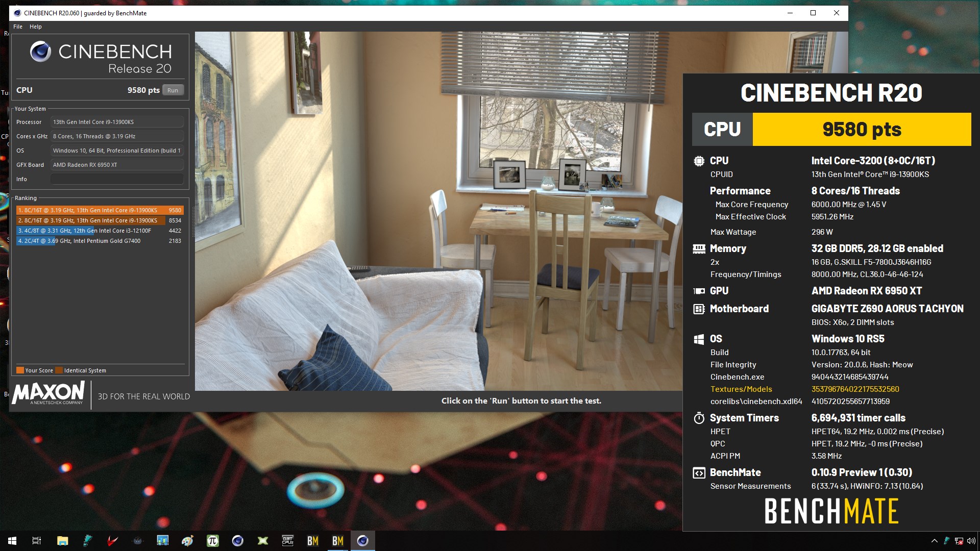
Task: Click the highlighted Cinebench taskbar icon
Action: coord(363,541)
